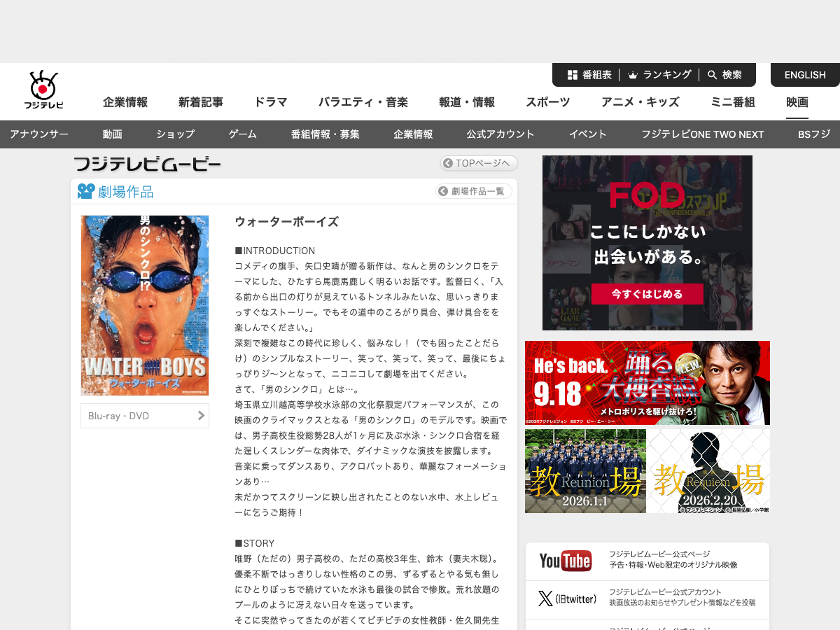Viewport: 840px width, 630px height.
Task: Go to ゲーム in the gray bar
Action: pyautogui.click(x=243, y=134)
